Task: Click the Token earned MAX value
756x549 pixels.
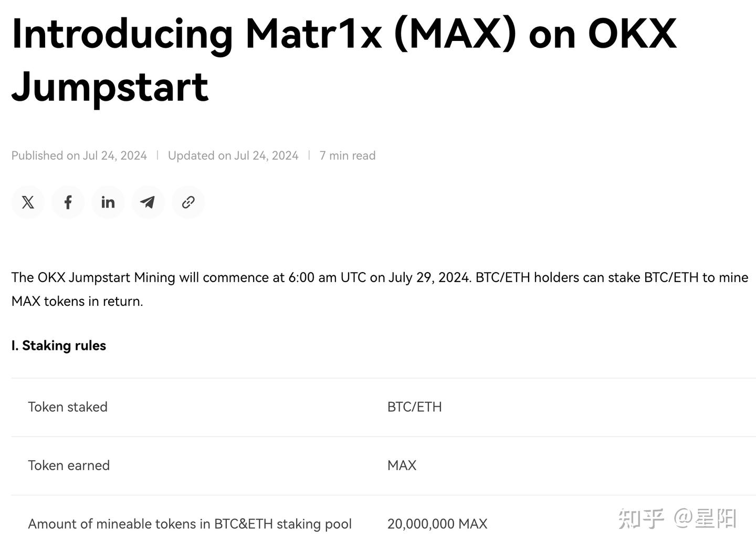Action: point(402,465)
